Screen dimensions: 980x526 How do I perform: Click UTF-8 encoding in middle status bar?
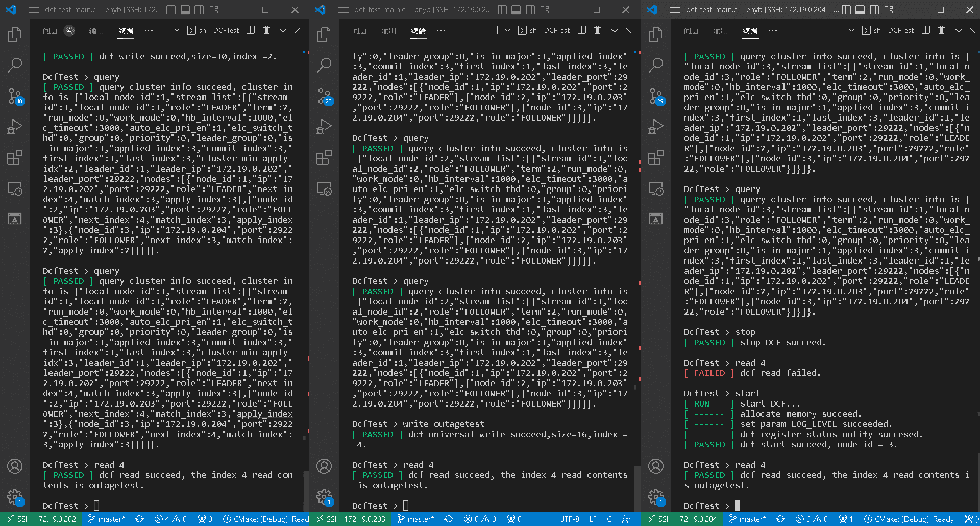click(569, 519)
